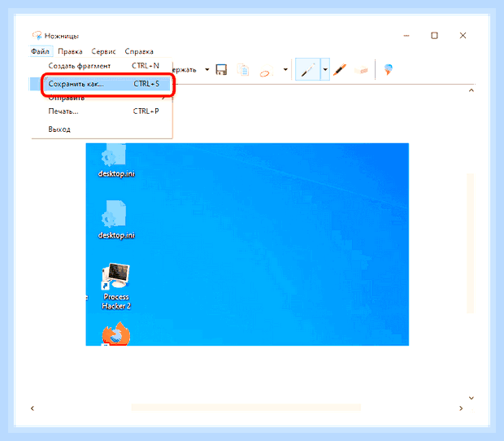Choose Создать фрагмент in the menu
Viewport: 504px width, 441px height.
(102, 66)
